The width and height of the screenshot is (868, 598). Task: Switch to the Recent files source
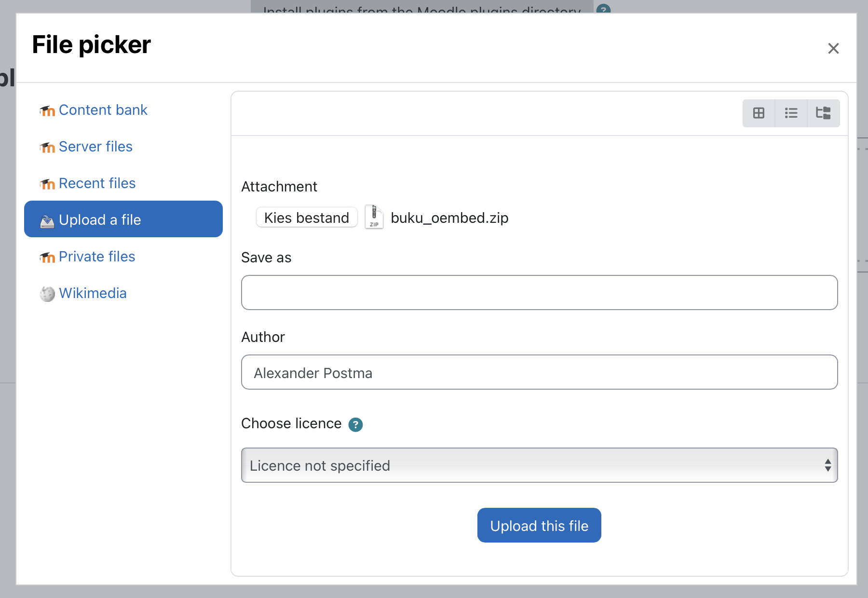97,183
